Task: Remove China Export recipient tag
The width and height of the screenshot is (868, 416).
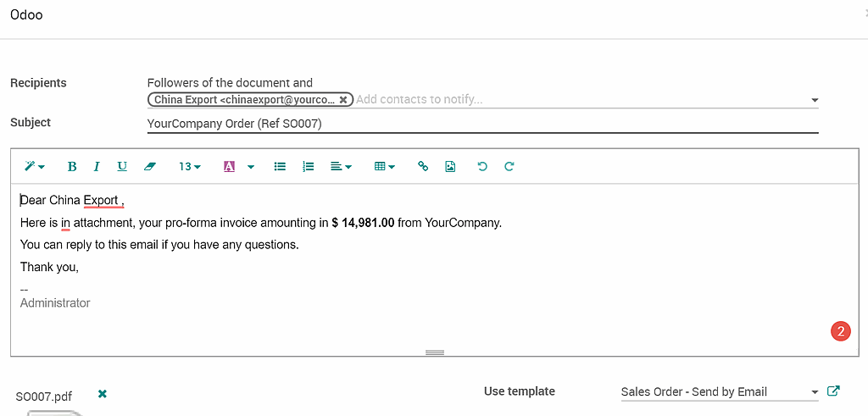Action: [343, 100]
